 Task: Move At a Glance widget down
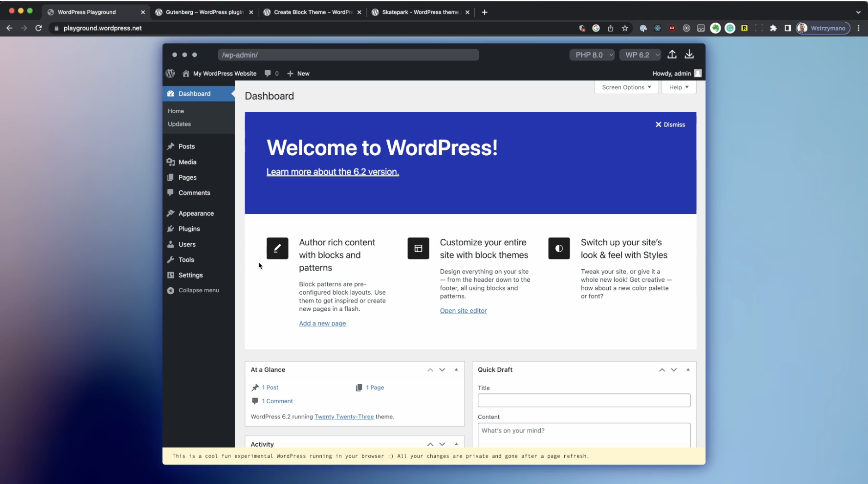click(442, 370)
